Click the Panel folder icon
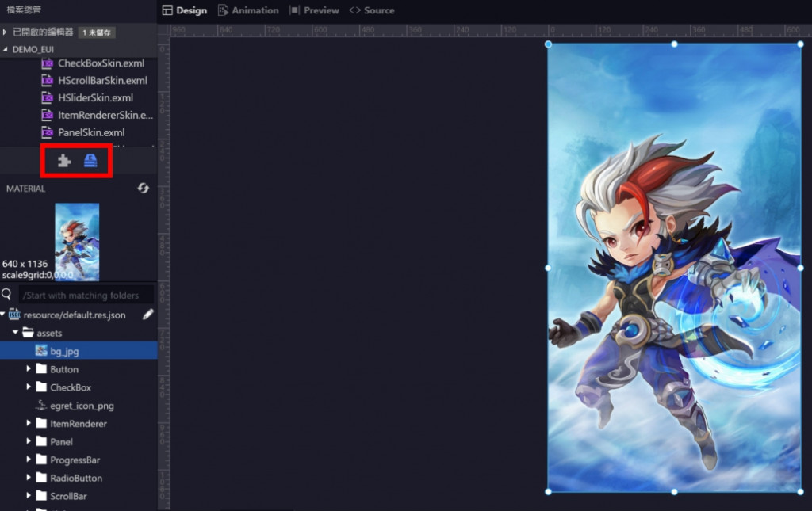 click(x=41, y=441)
